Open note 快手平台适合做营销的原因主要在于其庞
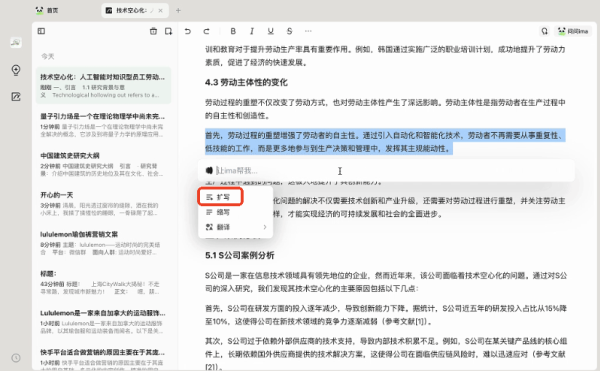 tap(103, 357)
